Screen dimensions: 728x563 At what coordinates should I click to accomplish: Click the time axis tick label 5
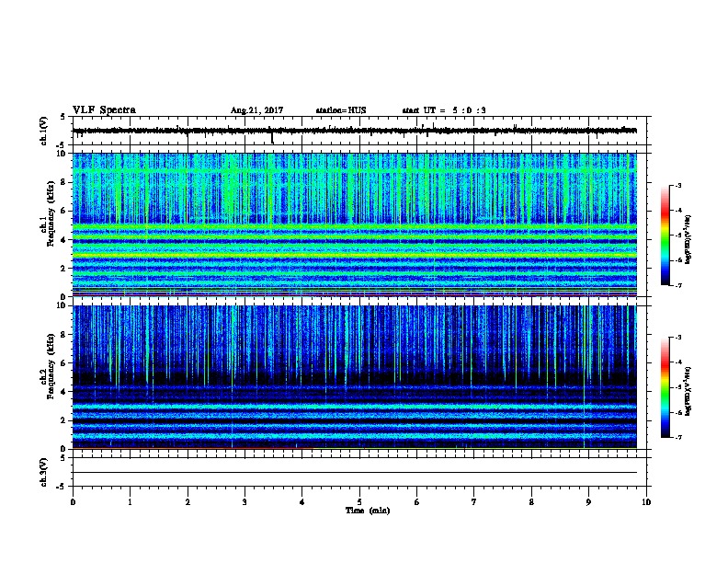[359, 502]
